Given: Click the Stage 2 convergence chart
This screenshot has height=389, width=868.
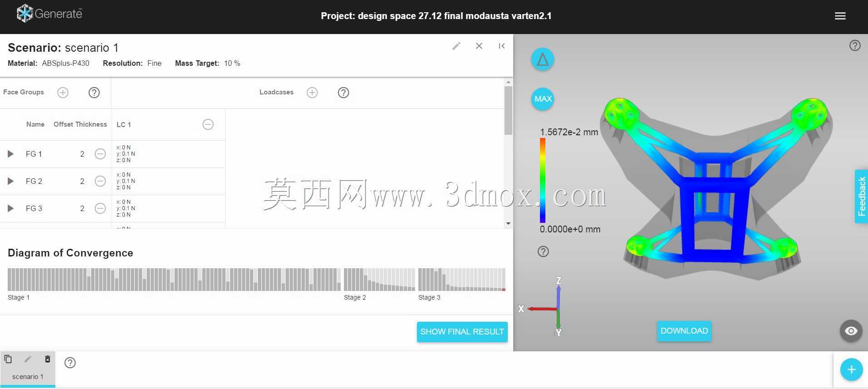Looking at the screenshot, I should click(379, 280).
